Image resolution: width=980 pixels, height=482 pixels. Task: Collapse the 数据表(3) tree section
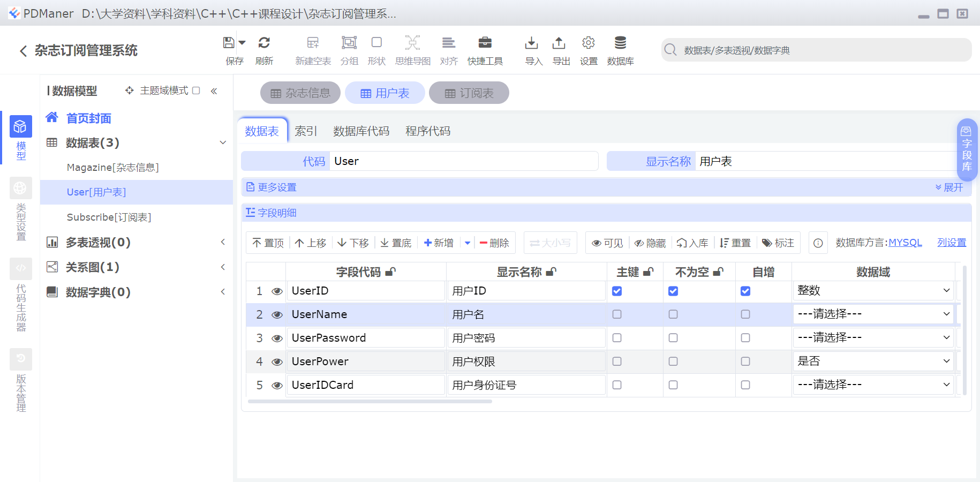[223, 142]
